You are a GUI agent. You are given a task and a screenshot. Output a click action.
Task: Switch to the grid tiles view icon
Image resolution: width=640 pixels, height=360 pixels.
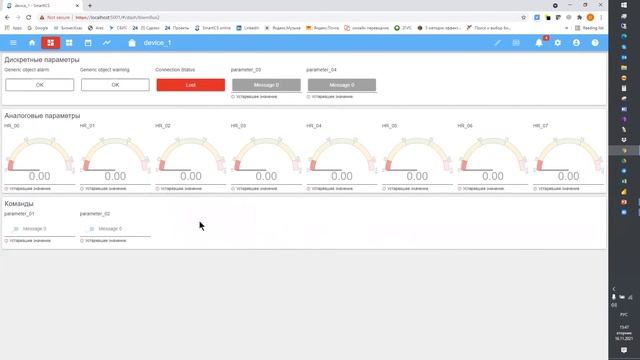69,43
